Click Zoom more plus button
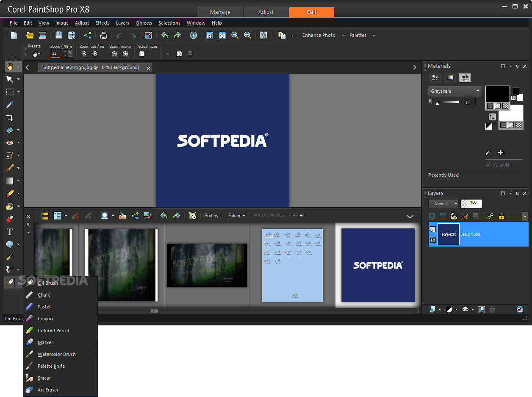 [125, 54]
